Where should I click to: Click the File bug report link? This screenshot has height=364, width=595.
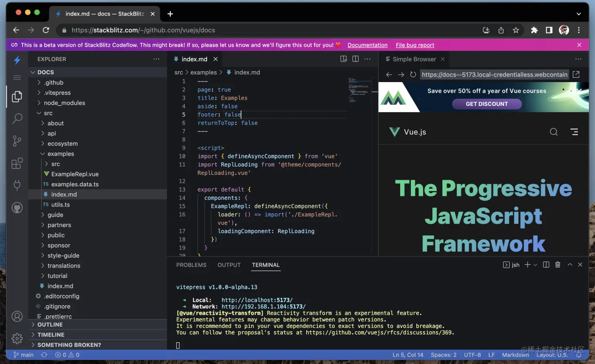pos(415,45)
